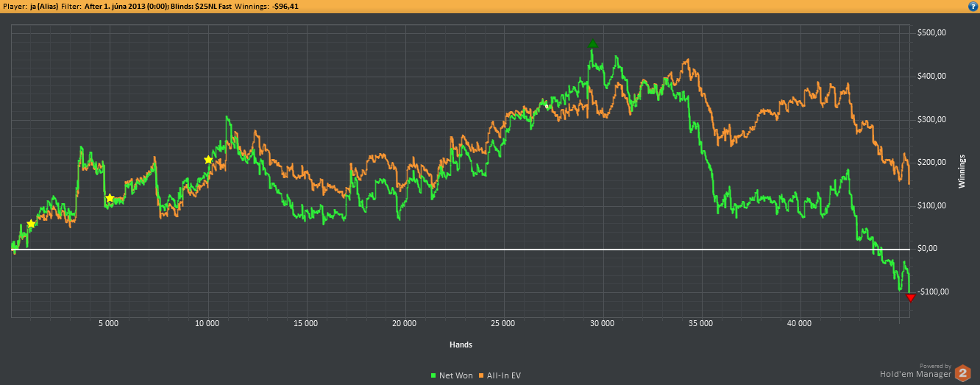Click the green peak triangle marker

pyautogui.click(x=593, y=44)
